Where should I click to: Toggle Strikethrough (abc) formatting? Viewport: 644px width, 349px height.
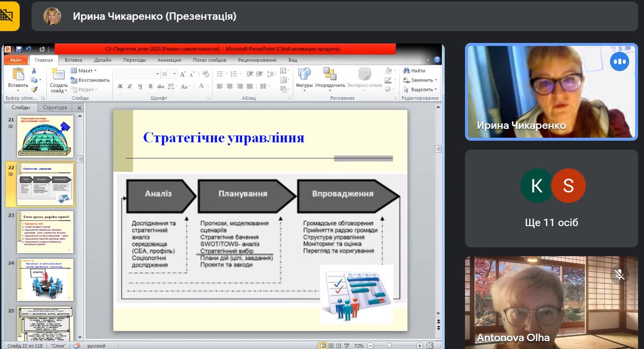(160, 86)
